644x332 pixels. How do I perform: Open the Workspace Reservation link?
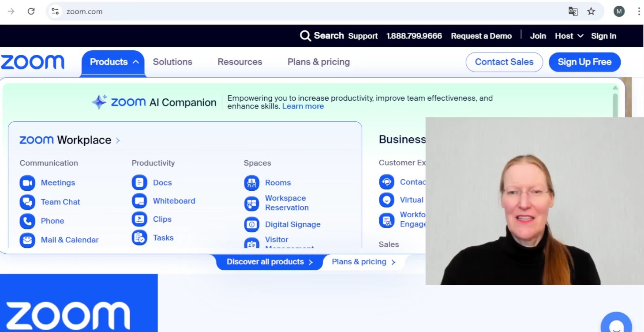coord(287,203)
